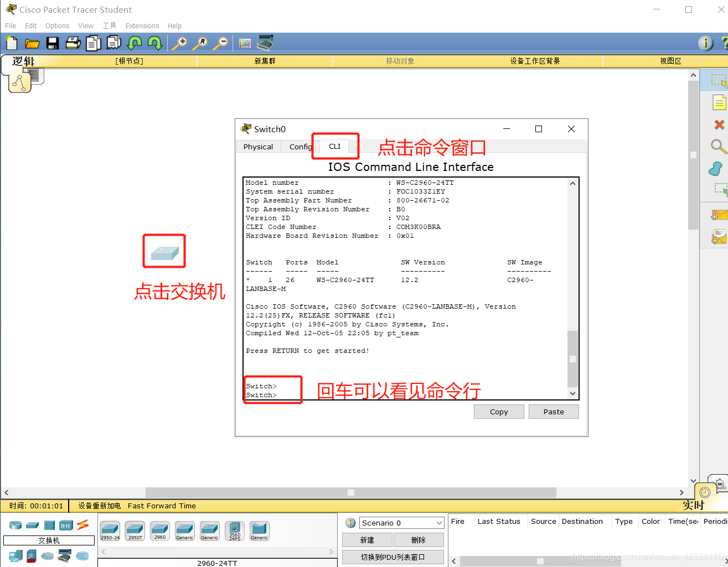Image resolution: width=728 pixels, height=567 pixels.
Task: Select the Draw Polygon shape tool
Action: point(715,169)
